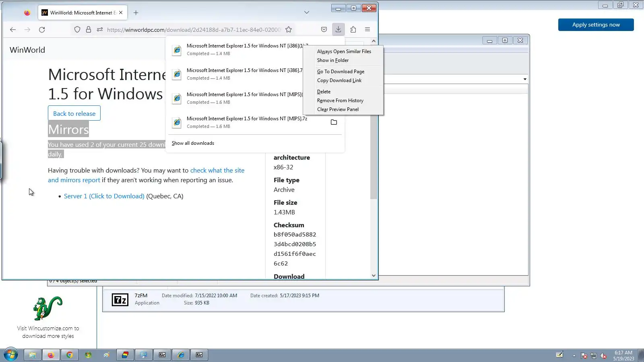Open the Windows Start menu

coord(11,355)
